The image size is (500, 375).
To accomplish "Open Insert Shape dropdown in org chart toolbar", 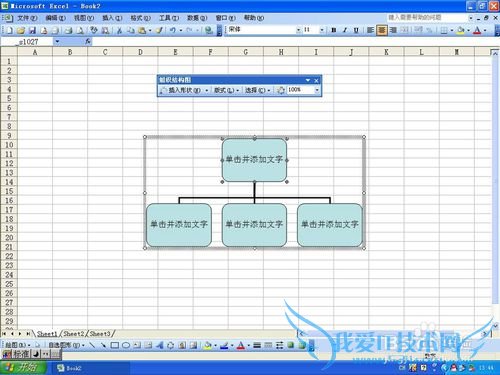I will coord(184,90).
